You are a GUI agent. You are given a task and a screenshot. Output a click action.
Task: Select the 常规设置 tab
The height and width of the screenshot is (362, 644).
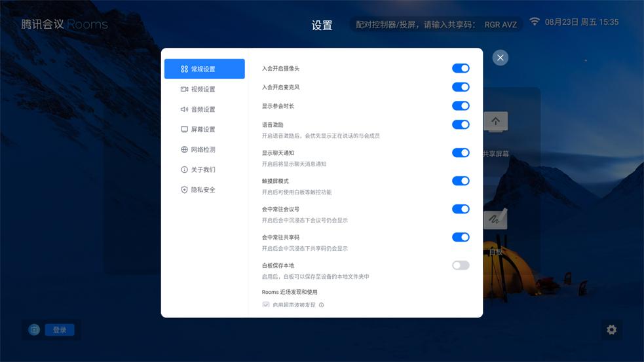tap(204, 69)
